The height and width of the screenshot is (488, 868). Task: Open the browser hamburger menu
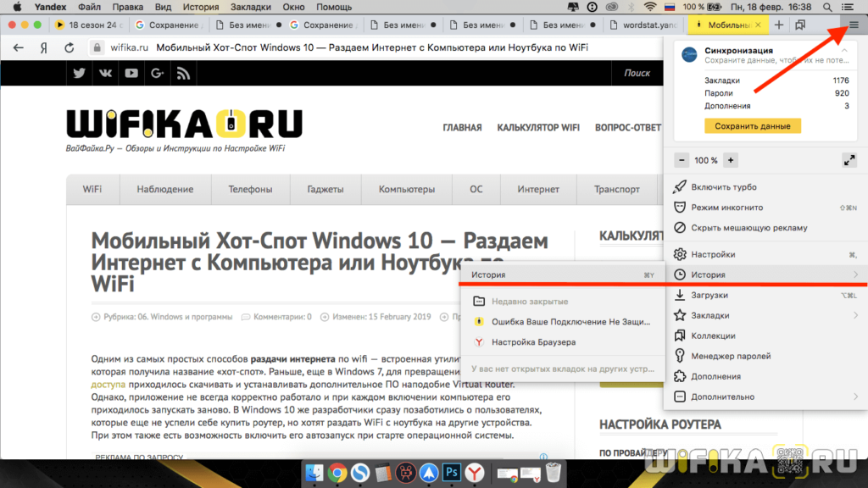tap(854, 25)
